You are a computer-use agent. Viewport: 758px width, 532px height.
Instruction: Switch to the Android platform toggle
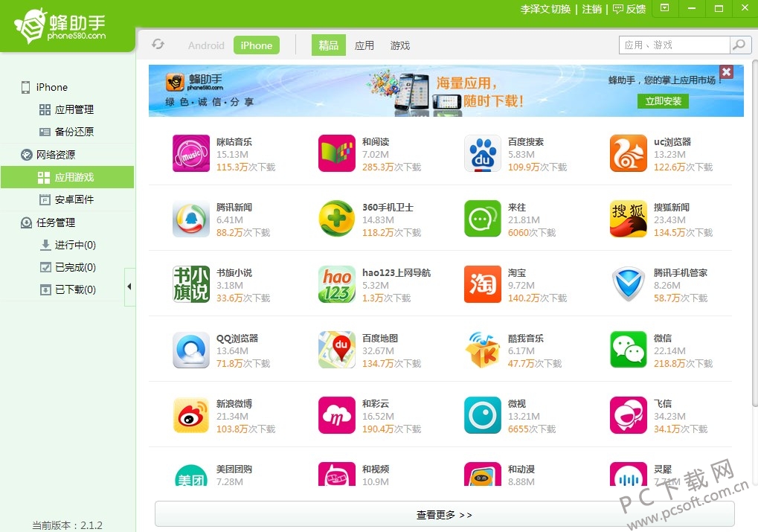(206, 45)
